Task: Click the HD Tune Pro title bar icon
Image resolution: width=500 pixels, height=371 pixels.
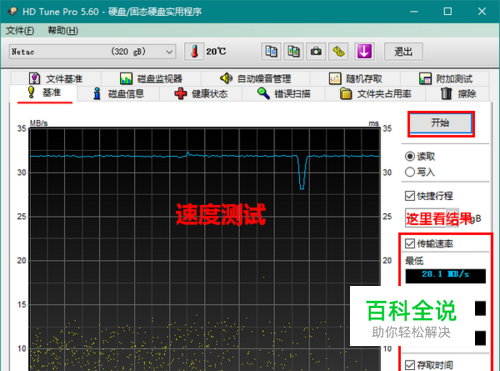Action: (x=12, y=11)
